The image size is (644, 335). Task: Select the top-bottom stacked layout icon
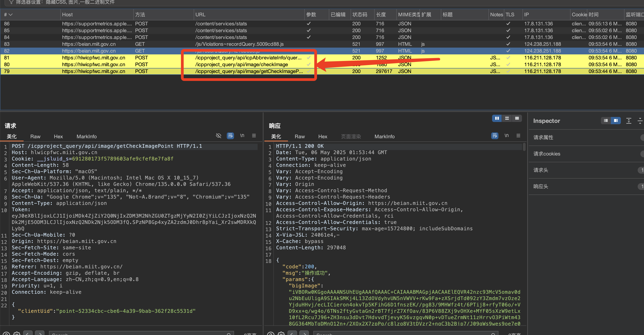(507, 118)
